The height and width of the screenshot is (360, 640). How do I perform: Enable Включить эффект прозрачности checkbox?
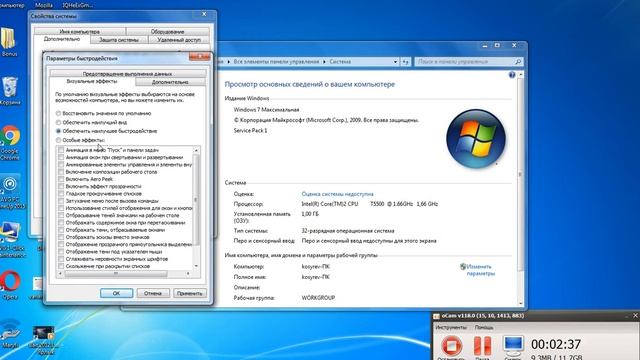(61, 186)
